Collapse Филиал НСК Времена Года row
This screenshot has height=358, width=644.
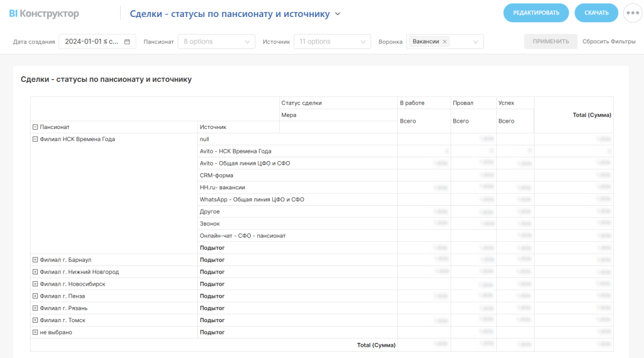click(35, 140)
